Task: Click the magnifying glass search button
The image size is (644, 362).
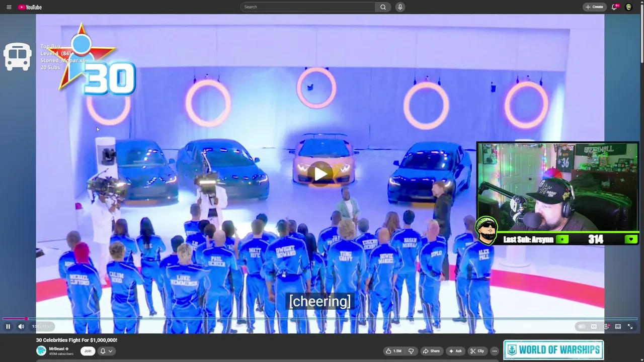Action: click(383, 7)
